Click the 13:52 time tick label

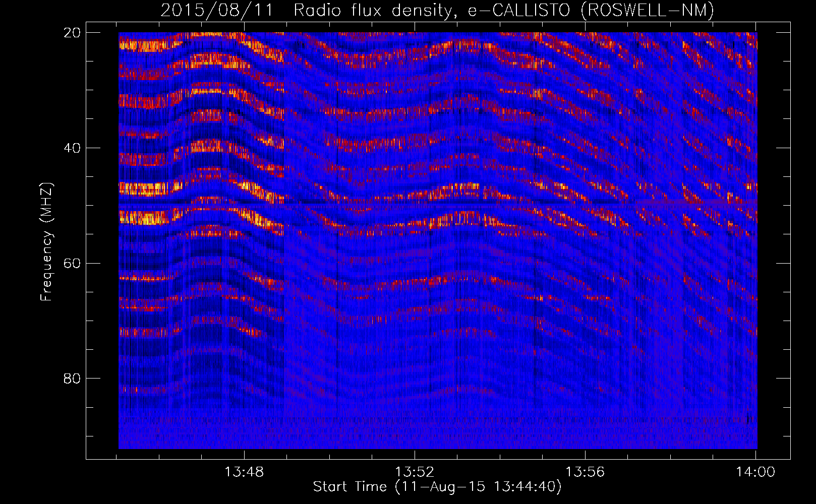415,472
